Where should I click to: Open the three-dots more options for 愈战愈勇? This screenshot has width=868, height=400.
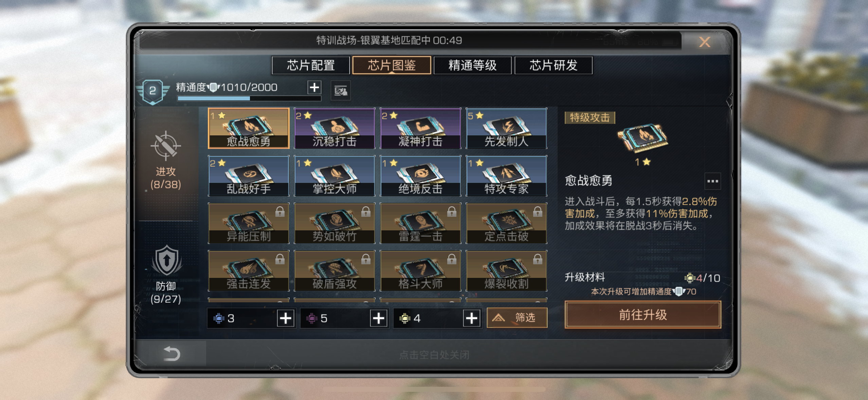[x=712, y=181]
